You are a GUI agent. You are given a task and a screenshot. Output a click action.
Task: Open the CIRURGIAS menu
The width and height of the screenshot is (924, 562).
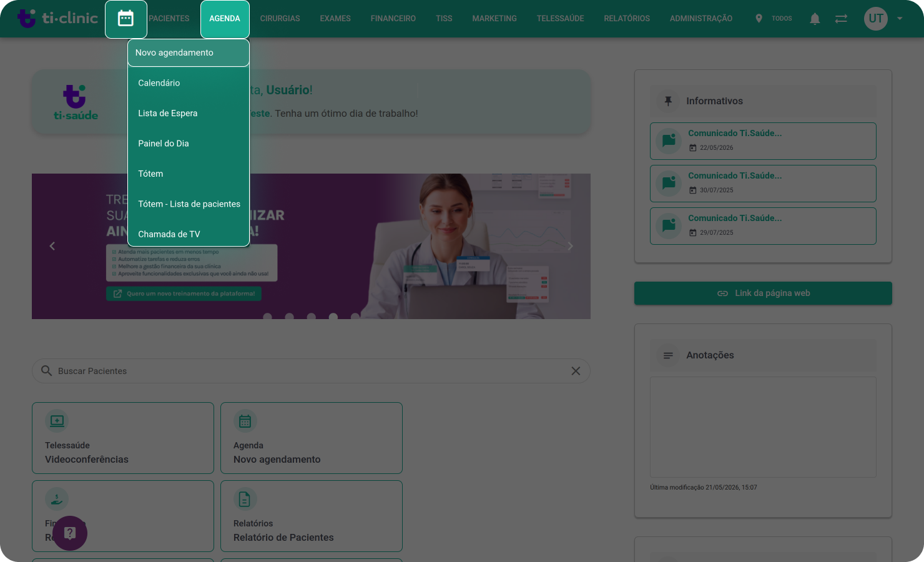pos(280,19)
